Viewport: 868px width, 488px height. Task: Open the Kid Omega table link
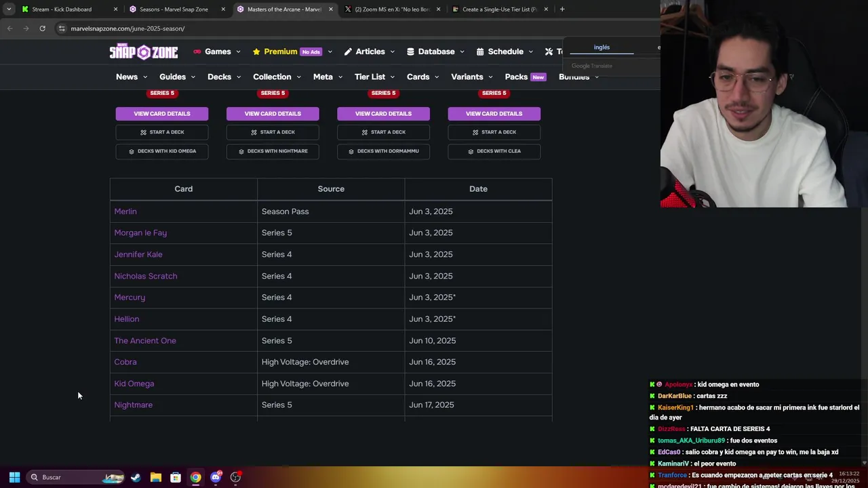(x=134, y=384)
